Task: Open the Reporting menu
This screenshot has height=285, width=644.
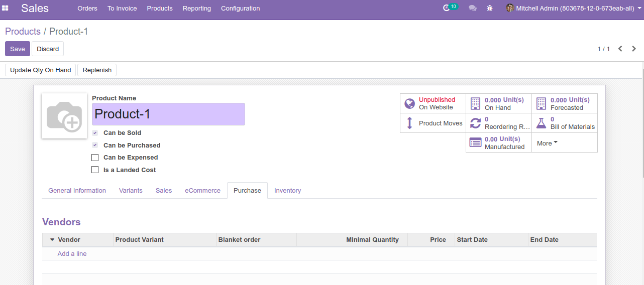Action: coord(197,9)
